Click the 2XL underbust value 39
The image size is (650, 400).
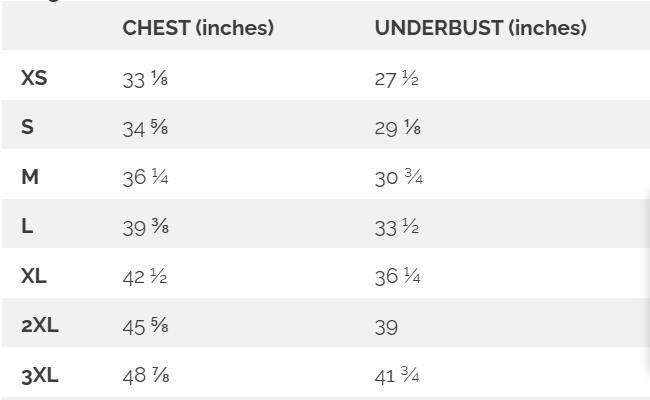[386, 327]
